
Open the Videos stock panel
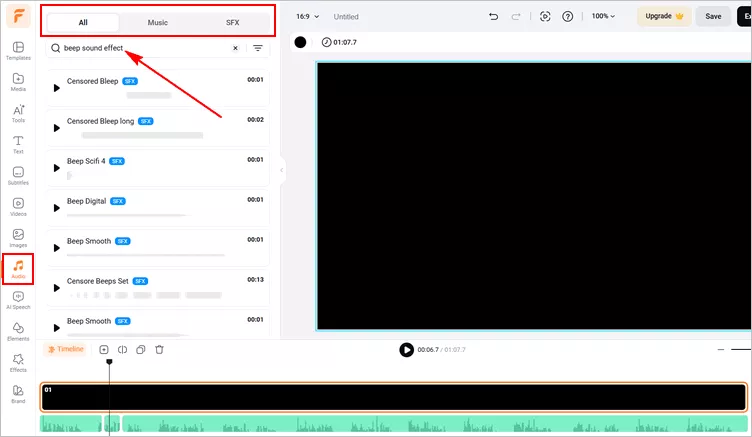18,207
